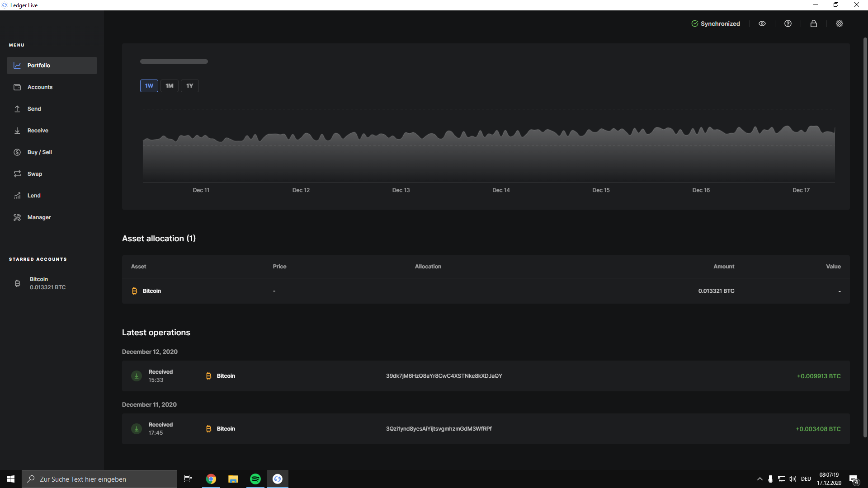Lock the app with the padlock icon
Viewport: 868px width, 488px height.
click(x=814, y=23)
